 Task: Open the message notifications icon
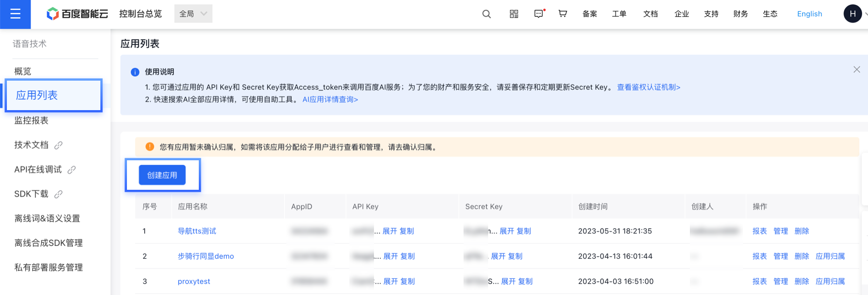(539, 14)
